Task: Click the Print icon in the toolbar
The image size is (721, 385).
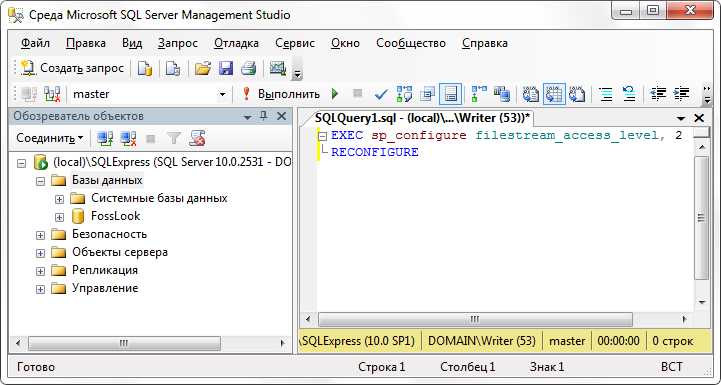Action: pyautogui.click(x=248, y=69)
